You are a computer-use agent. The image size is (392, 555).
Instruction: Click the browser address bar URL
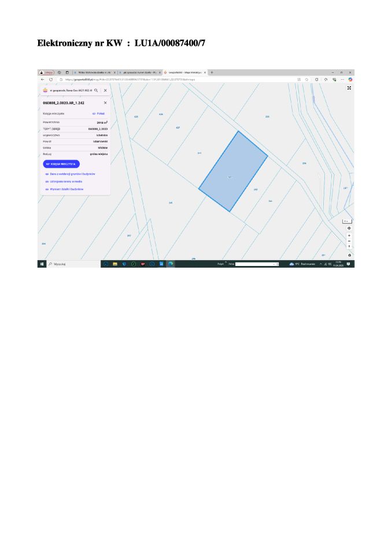pyautogui.click(x=130, y=80)
